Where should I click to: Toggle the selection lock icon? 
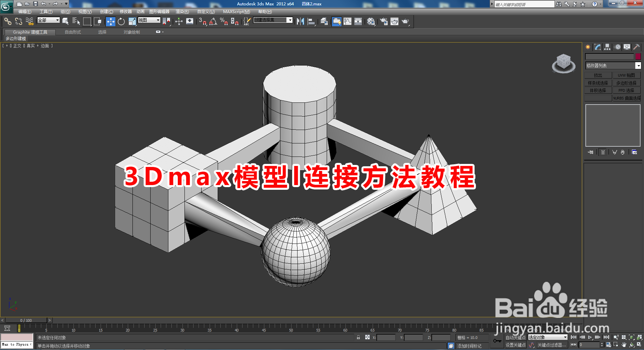[358, 337]
